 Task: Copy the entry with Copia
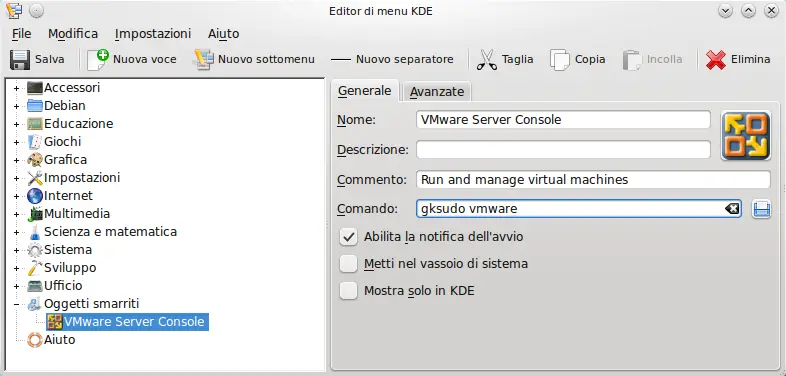click(x=577, y=60)
